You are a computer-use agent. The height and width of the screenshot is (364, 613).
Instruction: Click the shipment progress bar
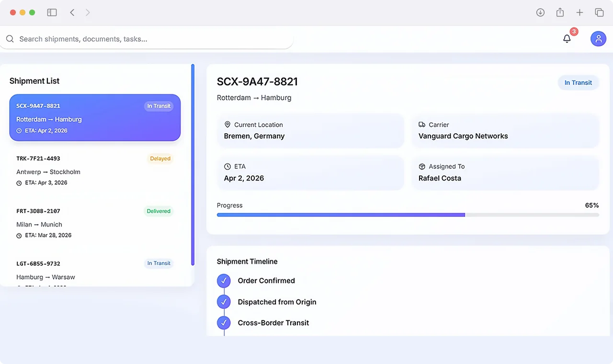pos(408,215)
